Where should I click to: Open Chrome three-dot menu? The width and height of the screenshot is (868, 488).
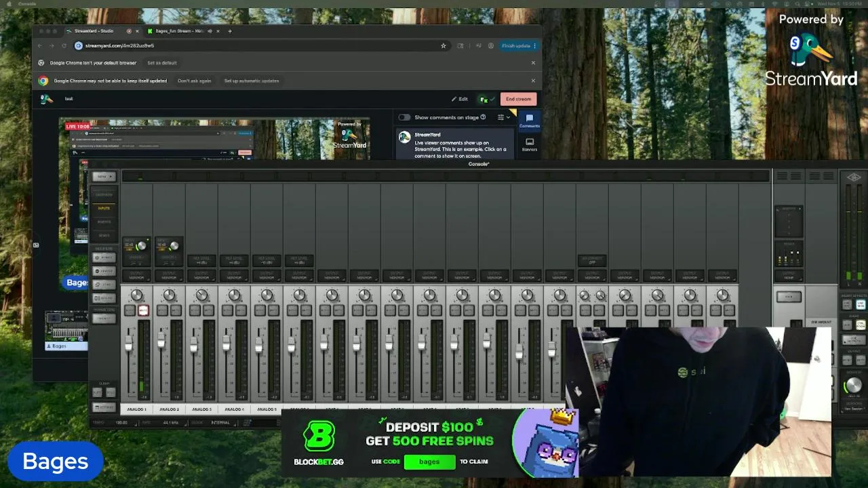tap(535, 46)
